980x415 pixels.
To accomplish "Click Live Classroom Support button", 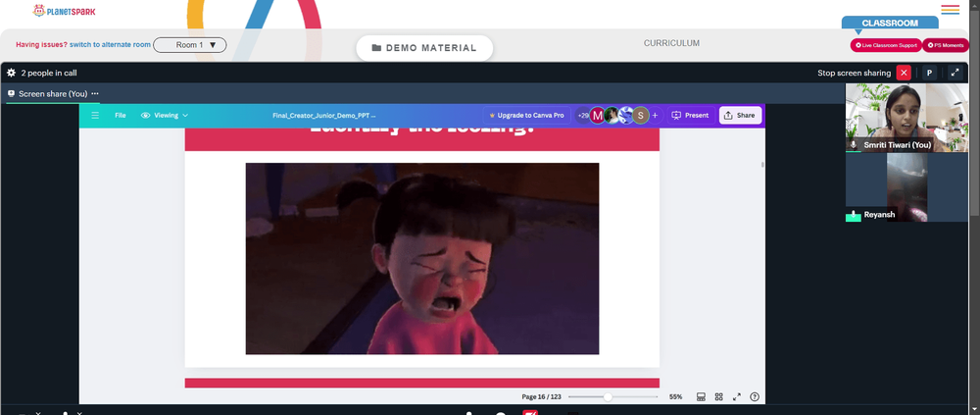I will [x=886, y=45].
